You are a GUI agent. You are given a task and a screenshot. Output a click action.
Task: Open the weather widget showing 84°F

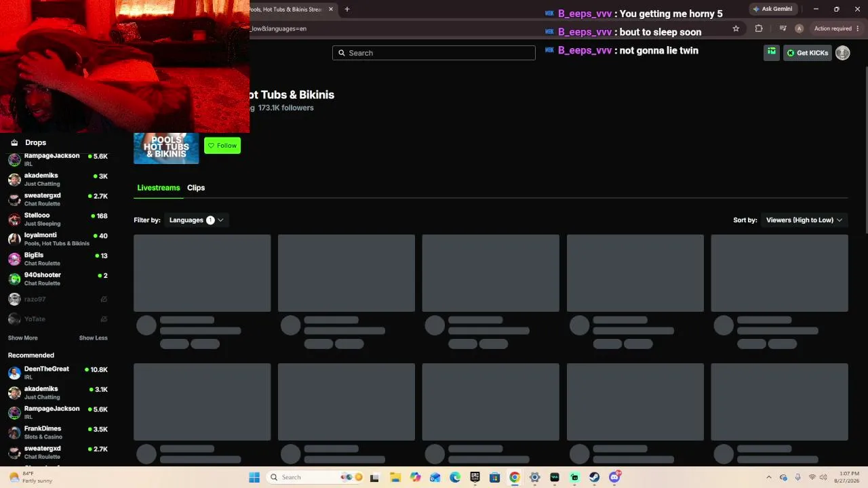[31, 477]
